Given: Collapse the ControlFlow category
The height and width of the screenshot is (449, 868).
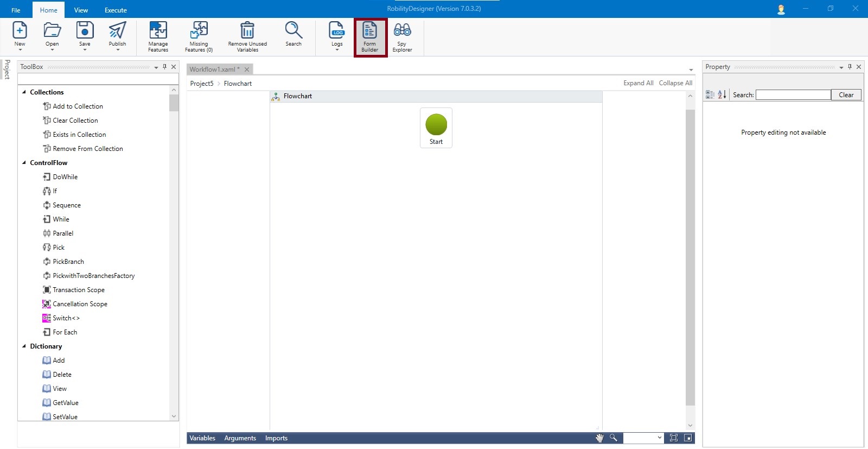Looking at the screenshot, I should coord(24,163).
